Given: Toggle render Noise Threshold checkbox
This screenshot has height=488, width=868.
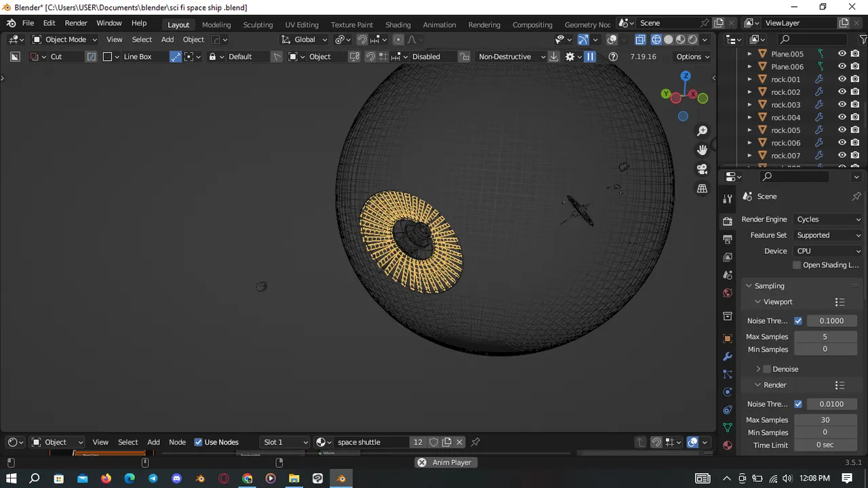Looking at the screenshot, I should point(798,404).
